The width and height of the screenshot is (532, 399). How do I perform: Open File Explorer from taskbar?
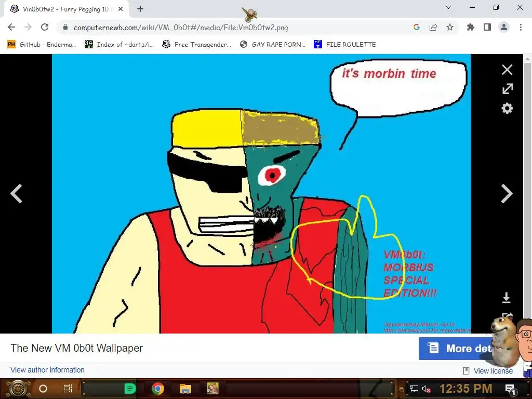pos(185,389)
